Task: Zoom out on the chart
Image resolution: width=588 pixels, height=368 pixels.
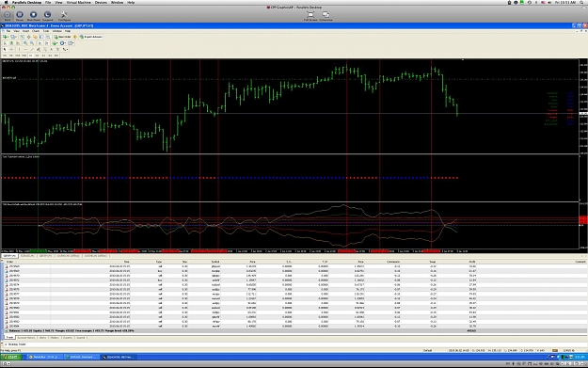Action: coord(32,43)
